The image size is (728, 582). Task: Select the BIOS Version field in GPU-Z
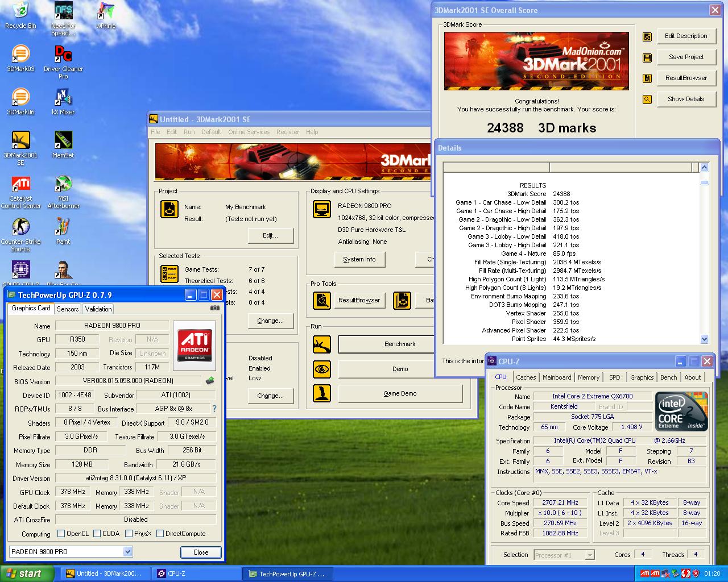pos(128,381)
